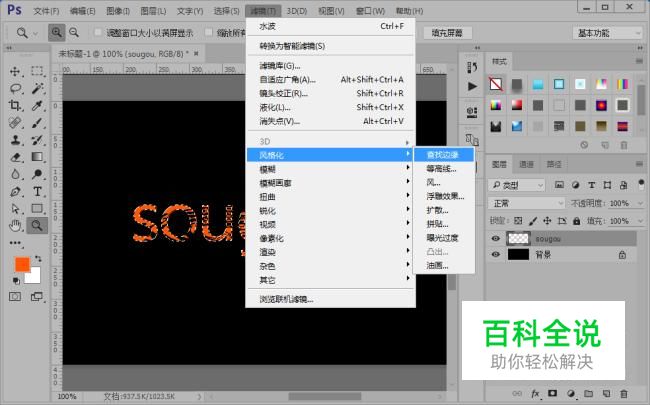Open the Actions play panel icon
The height and width of the screenshot is (405, 650).
(x=472, y=86)
